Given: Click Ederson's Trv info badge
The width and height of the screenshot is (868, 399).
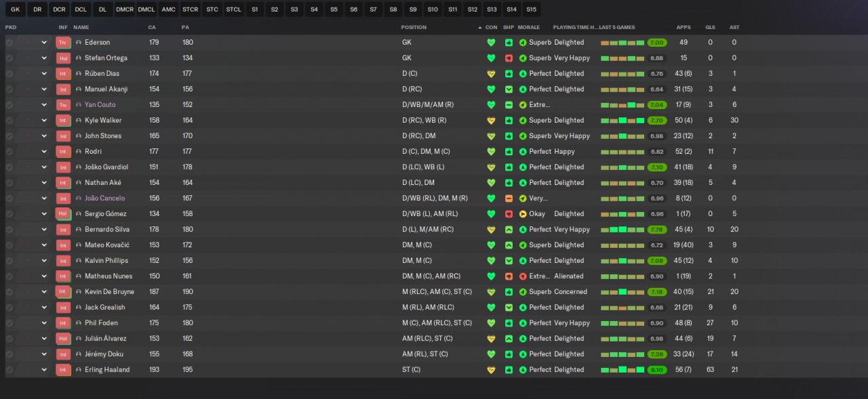Looking at the screenshot, I should (x=63, y=42).
